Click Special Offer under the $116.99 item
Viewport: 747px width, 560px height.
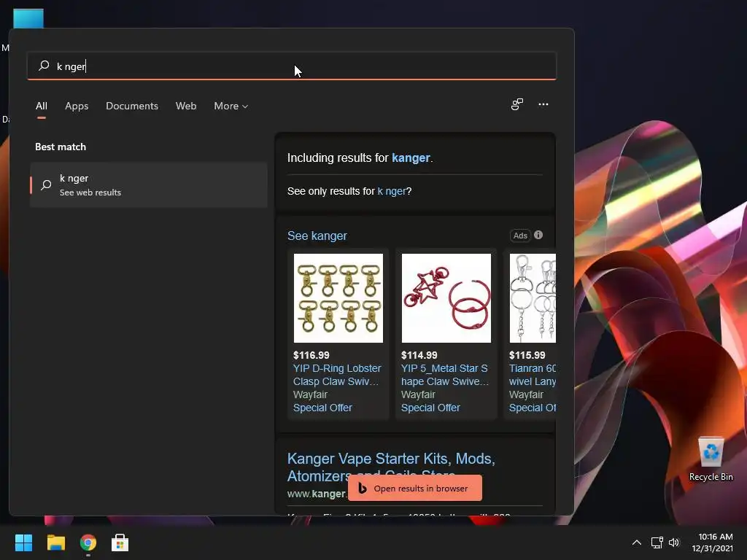(322, 408)
